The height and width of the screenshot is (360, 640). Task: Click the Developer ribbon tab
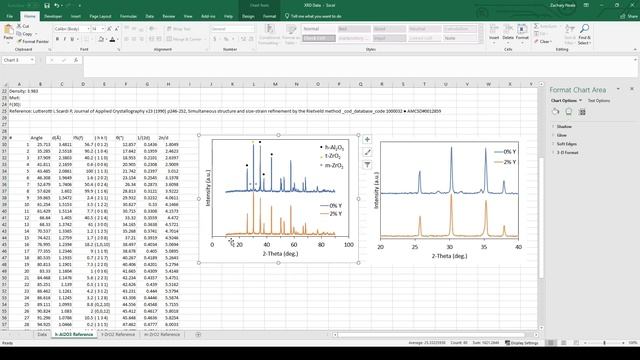(x=53, y=16)
